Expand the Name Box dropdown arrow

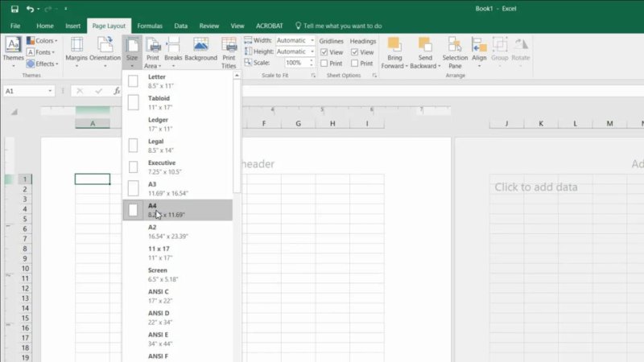point(50,91)
